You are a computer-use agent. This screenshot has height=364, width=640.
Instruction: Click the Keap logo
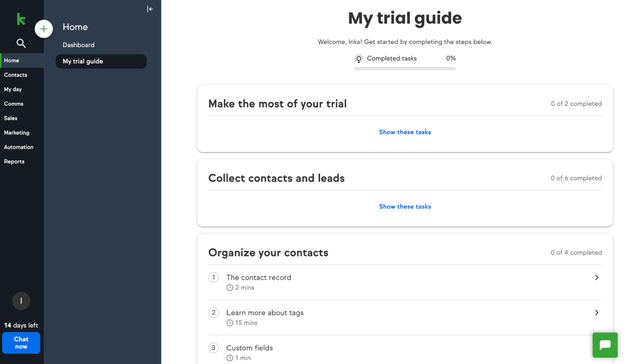[x=21, y=18]
